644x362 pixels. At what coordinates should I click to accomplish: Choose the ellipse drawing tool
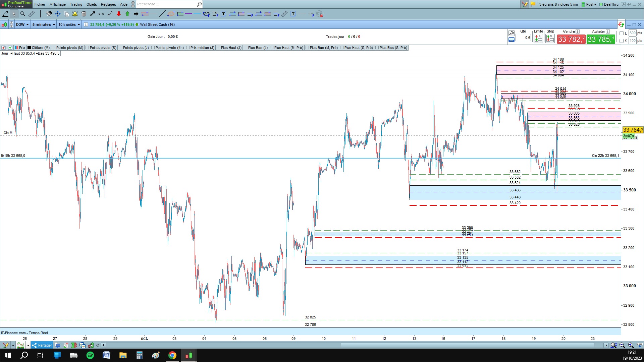[171, 14]
